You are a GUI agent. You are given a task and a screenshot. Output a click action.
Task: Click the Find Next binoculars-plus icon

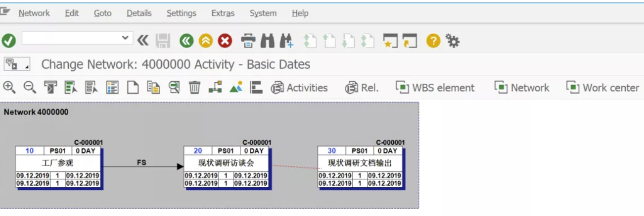click(286, 41)
